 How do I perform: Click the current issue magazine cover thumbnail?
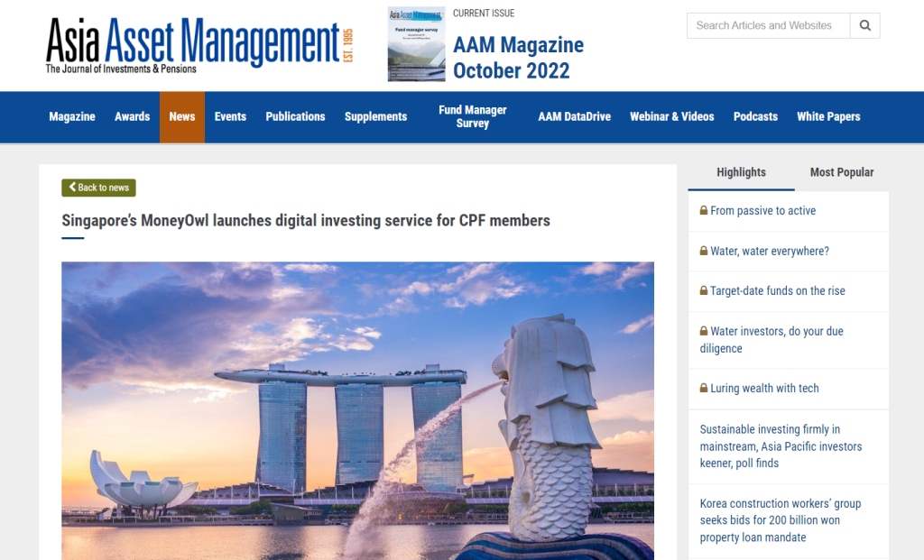tap(416, 44)
